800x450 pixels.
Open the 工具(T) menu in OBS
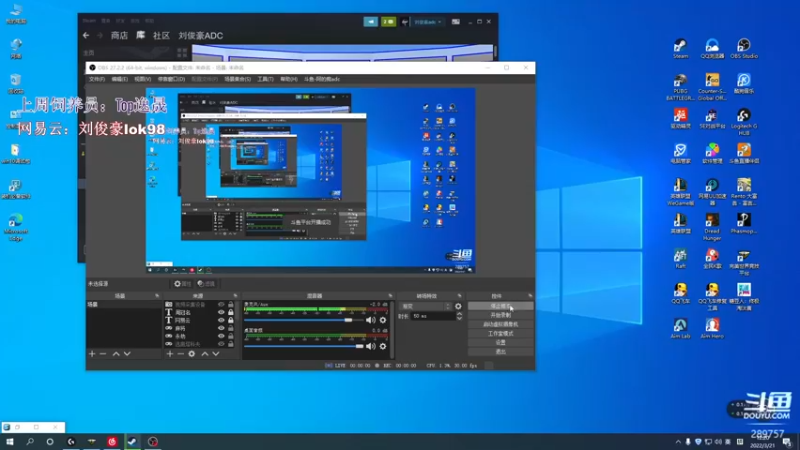(265, 79)
